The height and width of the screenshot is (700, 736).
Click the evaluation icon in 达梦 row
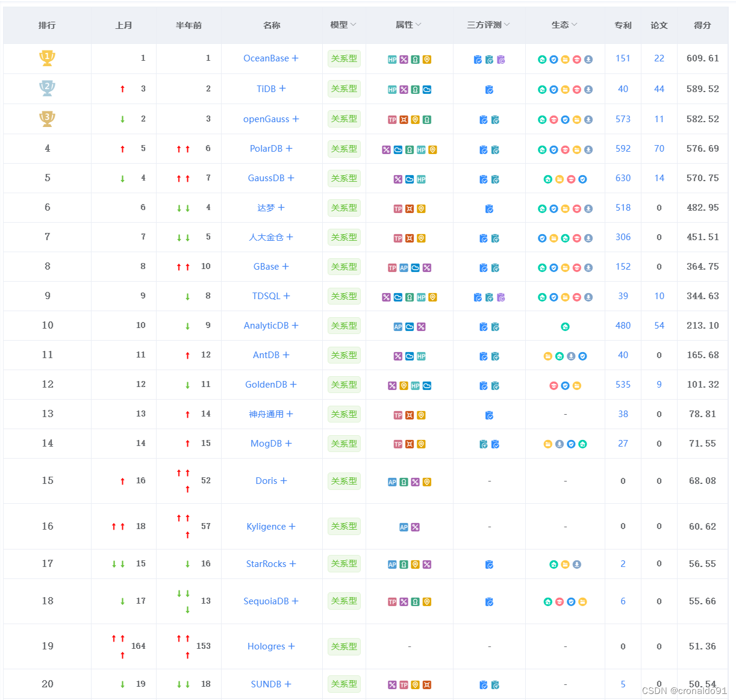489,209
